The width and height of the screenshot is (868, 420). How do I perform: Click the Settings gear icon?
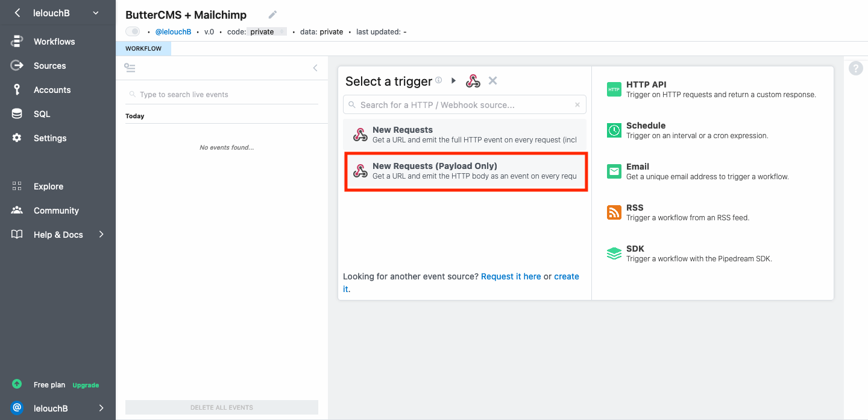pos(17,138)
